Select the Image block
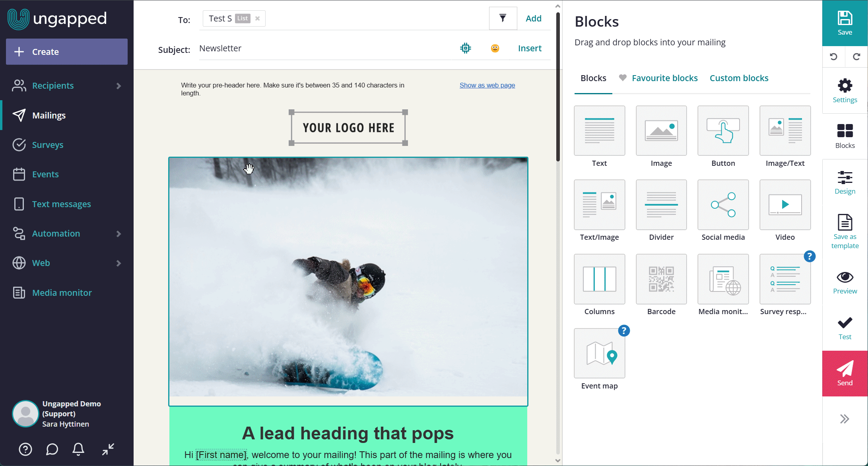The height and width of the screenshot is (466, 868). [661, 130]
